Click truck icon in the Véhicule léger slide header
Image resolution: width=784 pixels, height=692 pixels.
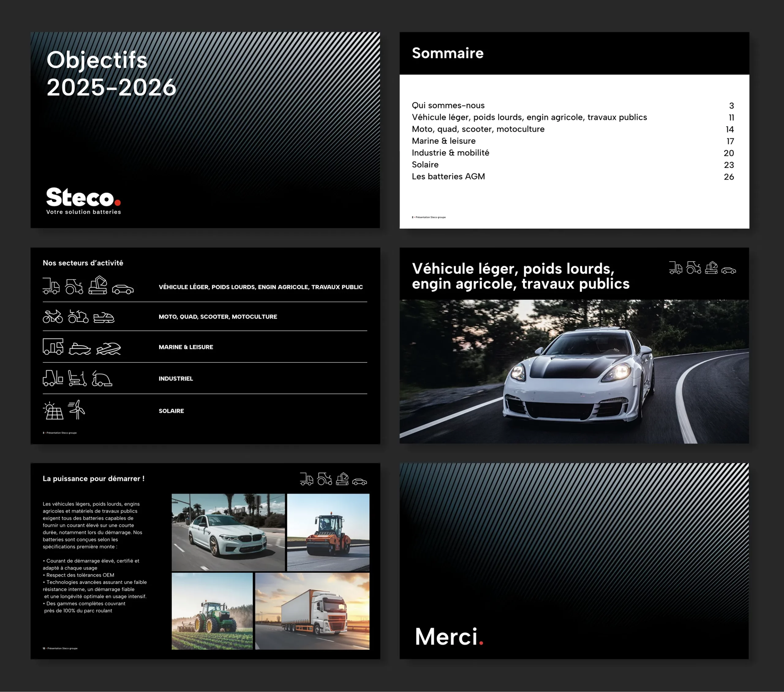click(x=676, y=267)
